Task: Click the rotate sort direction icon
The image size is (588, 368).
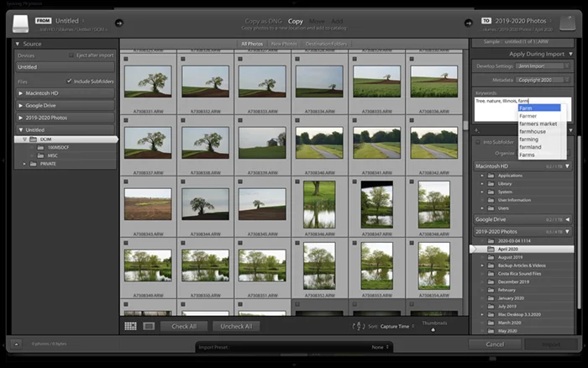Action: (x=359, y=326)
